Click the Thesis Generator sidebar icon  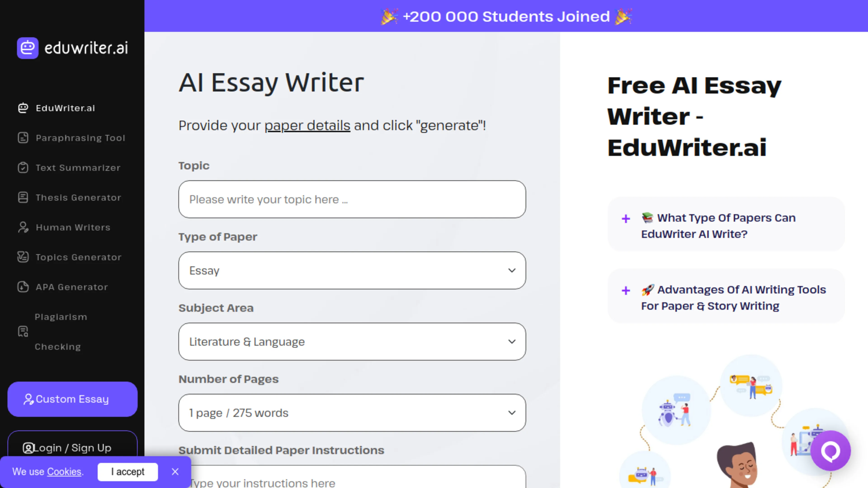pyautogui.click(x=23, y=197)
